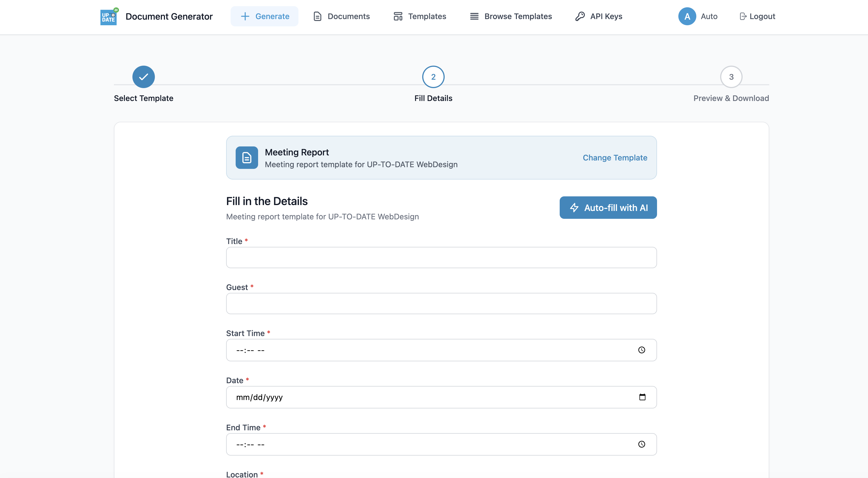Open the Templates menu item

click(419, 16)
